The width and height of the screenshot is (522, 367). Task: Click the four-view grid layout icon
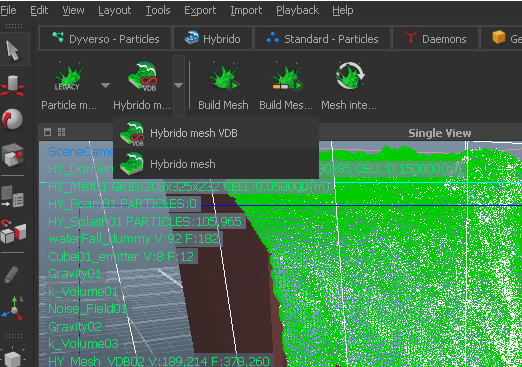click(61, 132)
